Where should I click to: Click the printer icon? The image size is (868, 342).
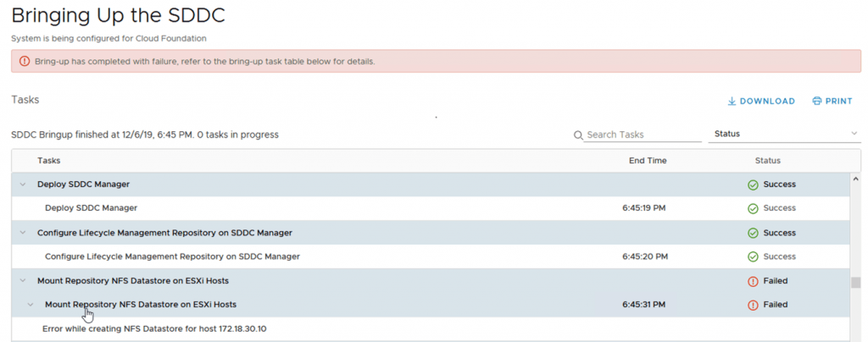pyautogui.click(x=817, y=102)
